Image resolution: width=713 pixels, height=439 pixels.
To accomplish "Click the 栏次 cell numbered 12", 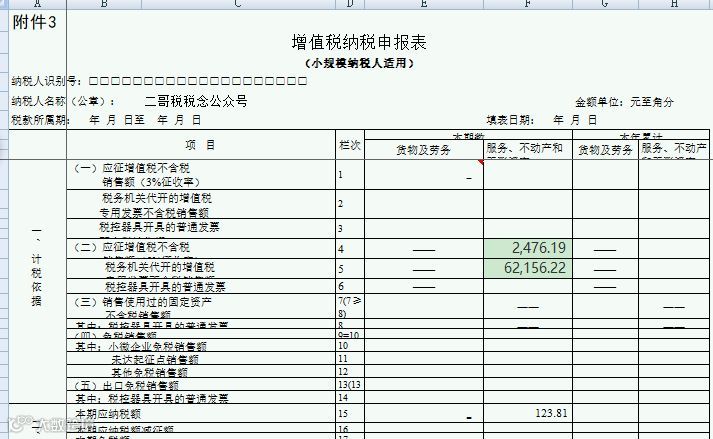I will (350, 372).
